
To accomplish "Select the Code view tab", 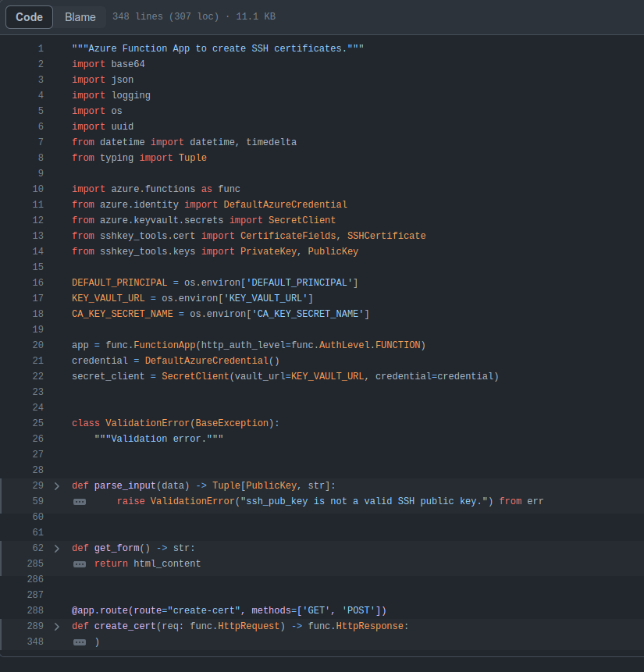I will pos(30,17).
